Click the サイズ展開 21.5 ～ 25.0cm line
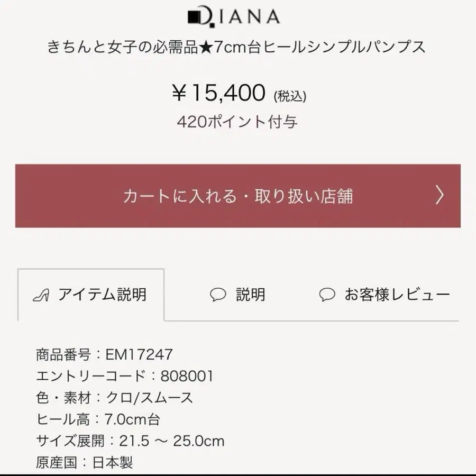The height and width of the screenshot is (476, 476). 130,441
